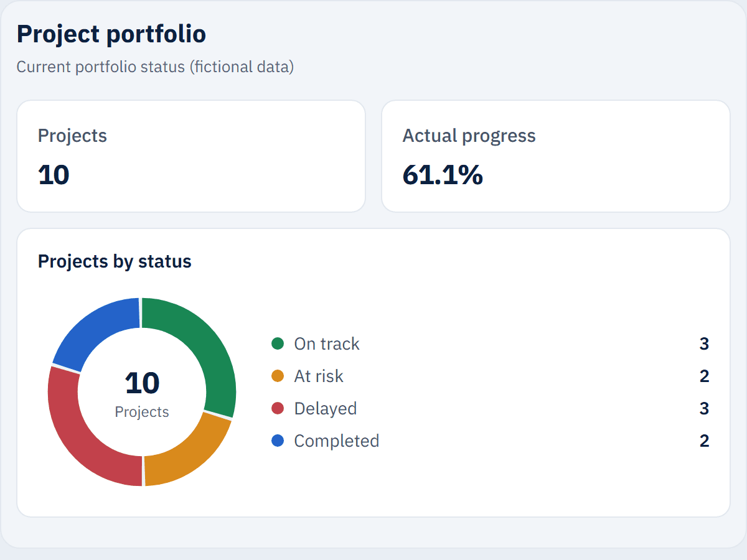The width and height of the screenshot is (747, 560).
Task: Click the 'At risk' legend label
Action: [319, 376]
